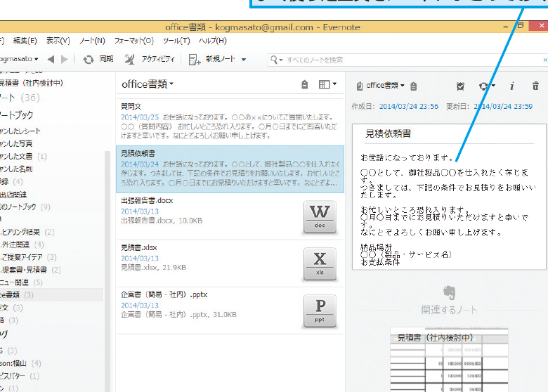
Task: Go forward with the right arrow button
Action: 65,60
